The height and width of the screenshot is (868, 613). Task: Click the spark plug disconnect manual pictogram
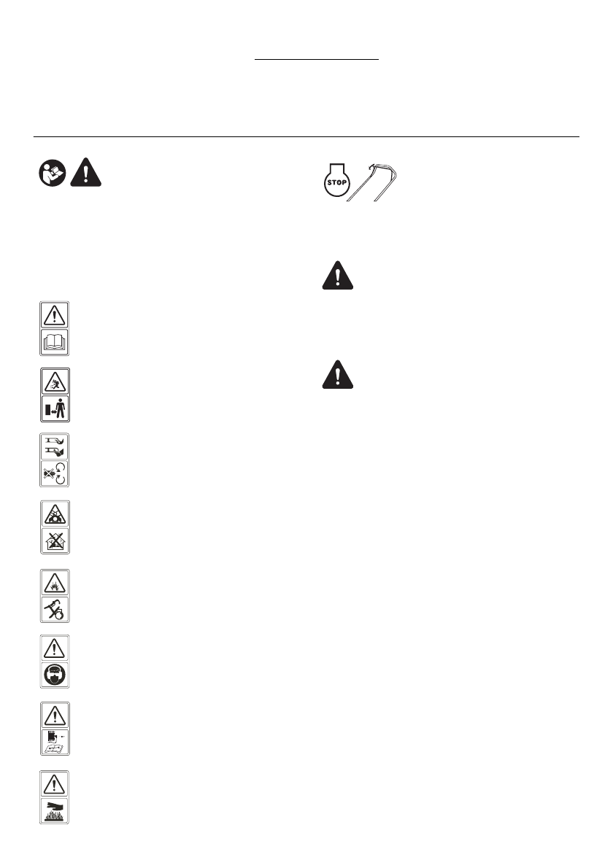[x=55, y=742]
